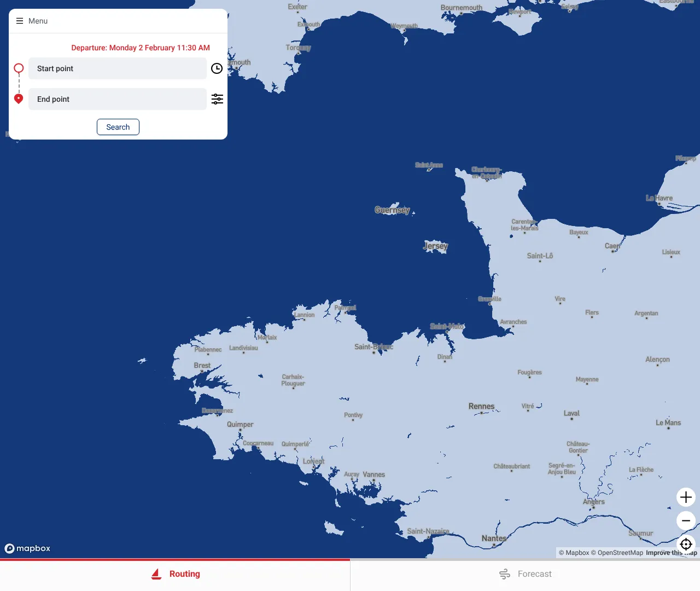Click the Departure Monday 2 February text
The height and width of the screenshot is (591, 700).
point(140,48)
